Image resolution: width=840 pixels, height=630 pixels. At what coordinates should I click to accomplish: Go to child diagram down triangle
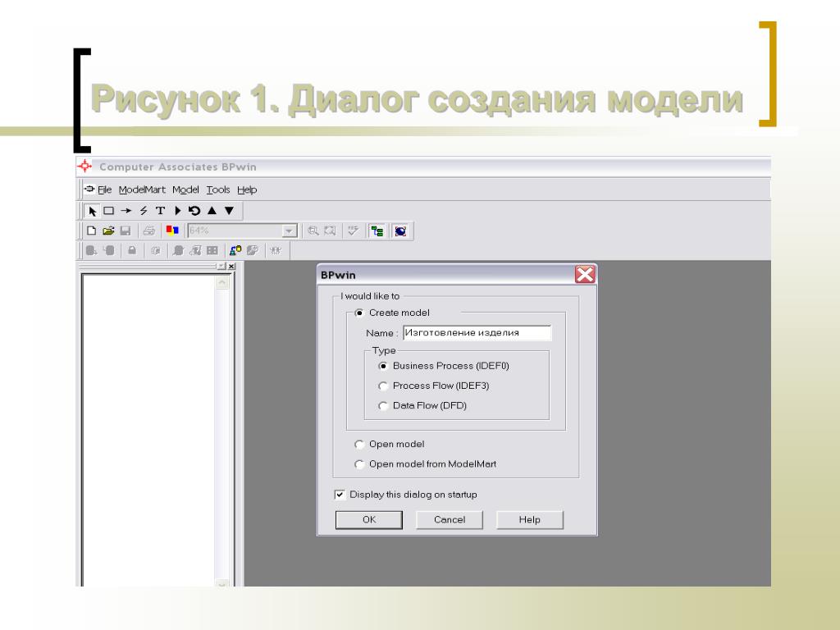coord(230,211)
